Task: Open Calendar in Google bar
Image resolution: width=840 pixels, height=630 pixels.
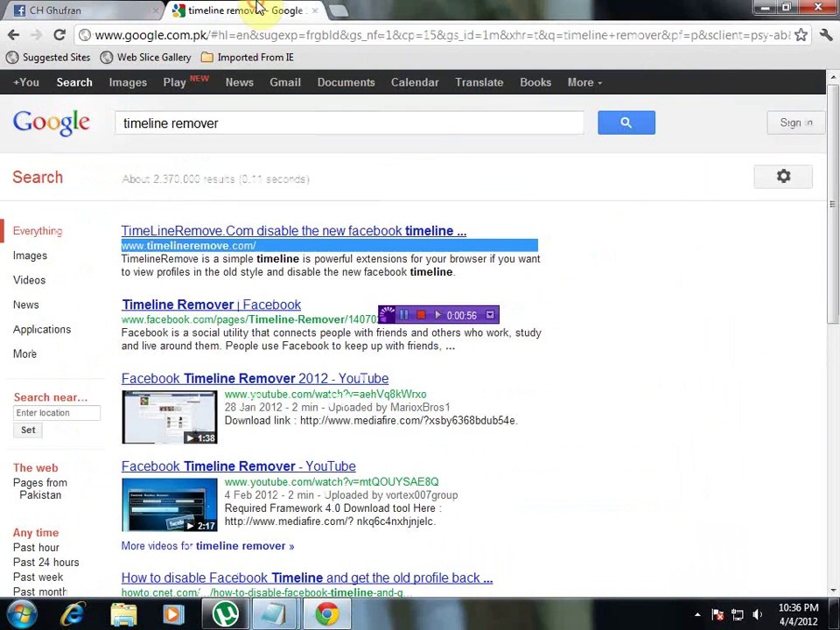Action: point(415,82)
